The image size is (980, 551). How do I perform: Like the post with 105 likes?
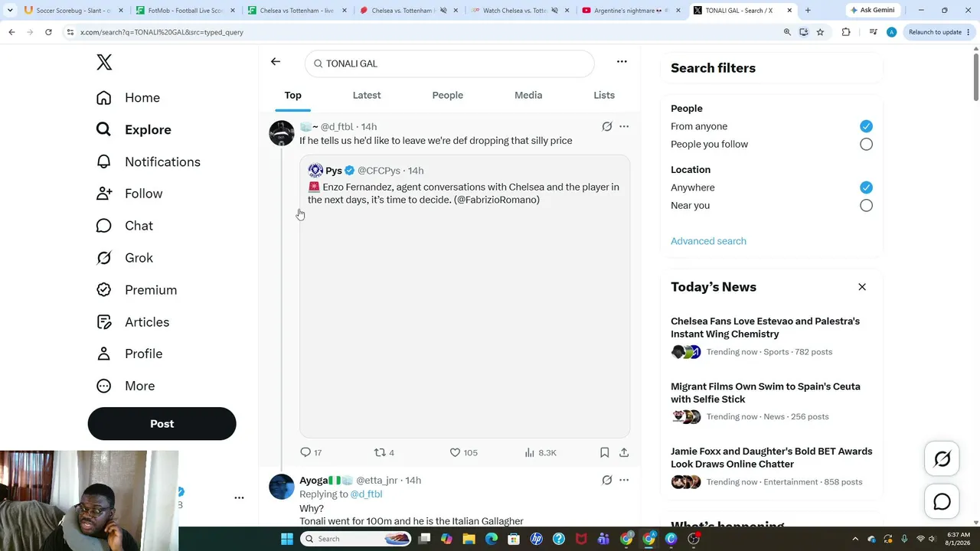pos(463,452)
